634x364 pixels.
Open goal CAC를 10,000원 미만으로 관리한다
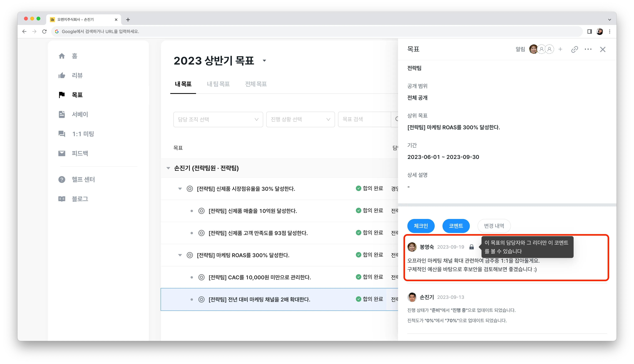coord(259,277)
